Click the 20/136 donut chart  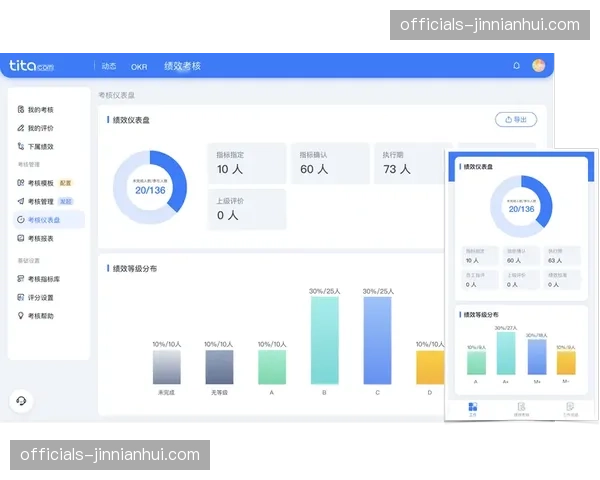[150, 187]
